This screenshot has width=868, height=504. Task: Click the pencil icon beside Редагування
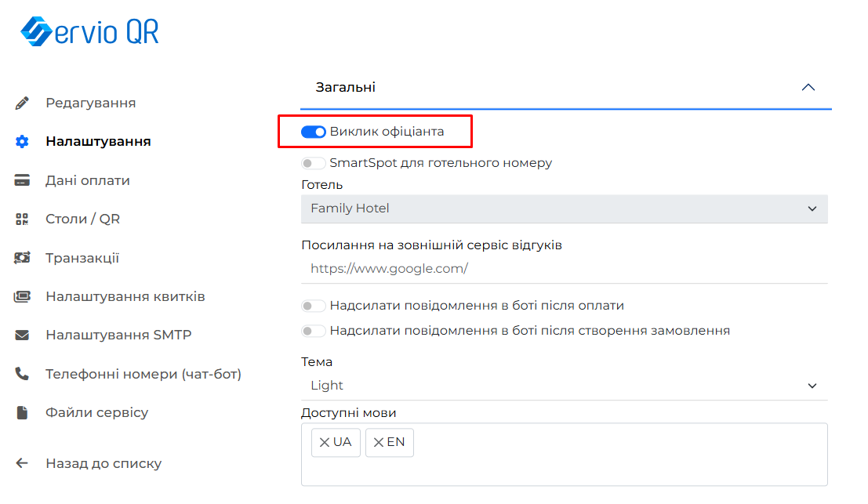click(x=22, y=103)
